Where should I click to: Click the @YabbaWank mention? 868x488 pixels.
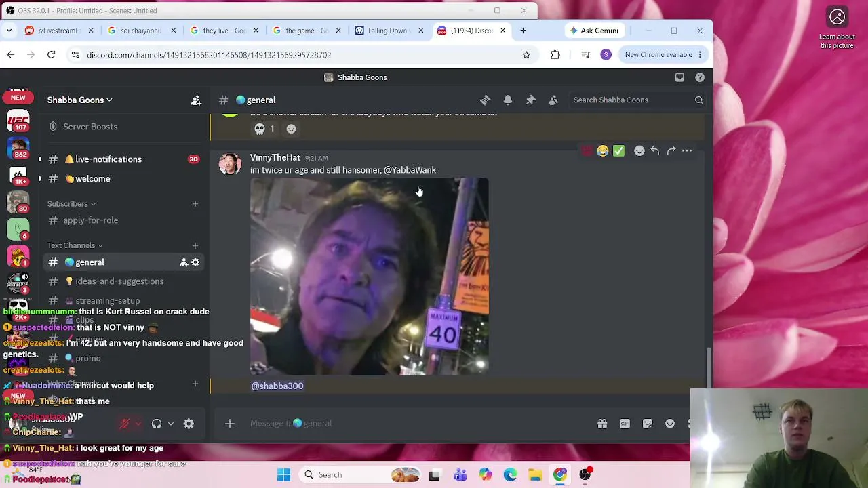click(x=410, y=170)
